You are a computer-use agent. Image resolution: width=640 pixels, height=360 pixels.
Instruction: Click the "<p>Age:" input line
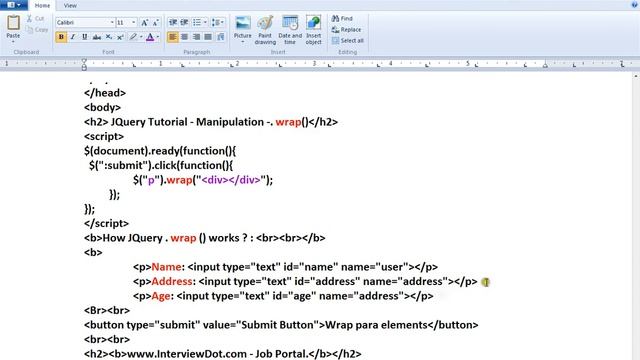[283, 296]
